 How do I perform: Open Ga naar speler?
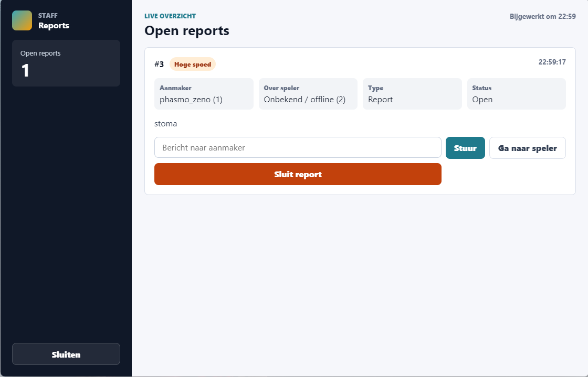(527, 148)
